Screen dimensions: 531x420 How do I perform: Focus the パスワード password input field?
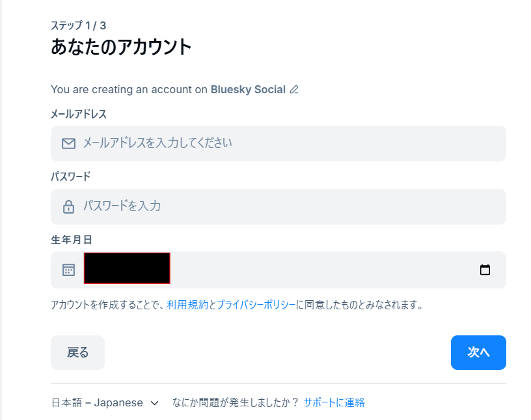(x=286, y=206)
